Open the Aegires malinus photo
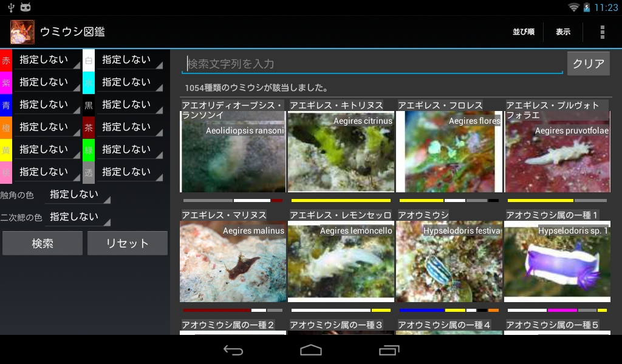 point(233,261)
